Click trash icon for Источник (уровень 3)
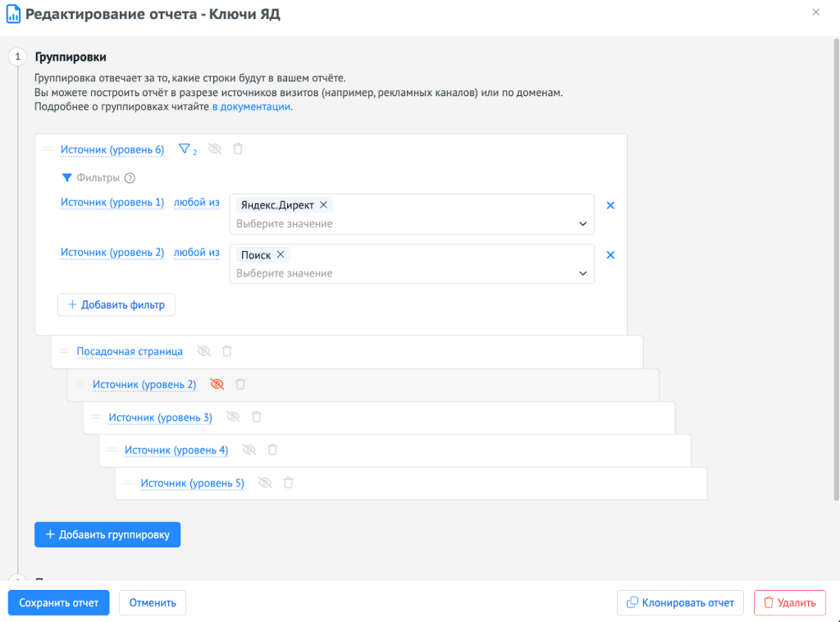The image size is (840, 622). (x=256, y=417)
